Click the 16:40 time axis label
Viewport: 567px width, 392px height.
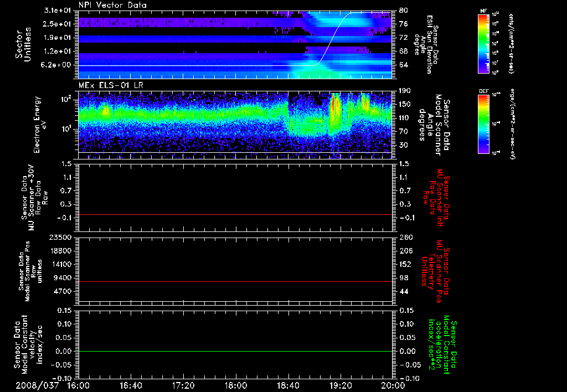pyautogui.click(x=131, y=385)
